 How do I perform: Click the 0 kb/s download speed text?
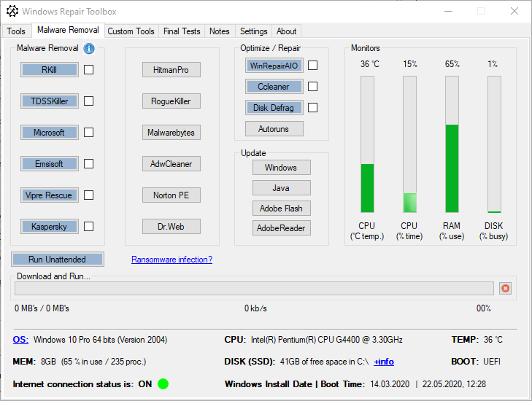[x=255, y=308]
